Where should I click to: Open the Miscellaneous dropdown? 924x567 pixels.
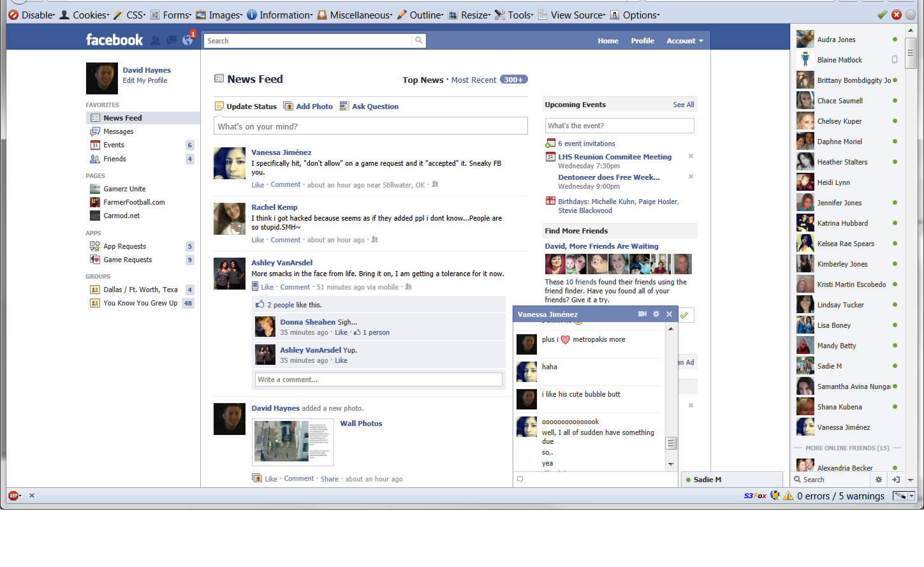pyautogui.click(x=355, y=15)
